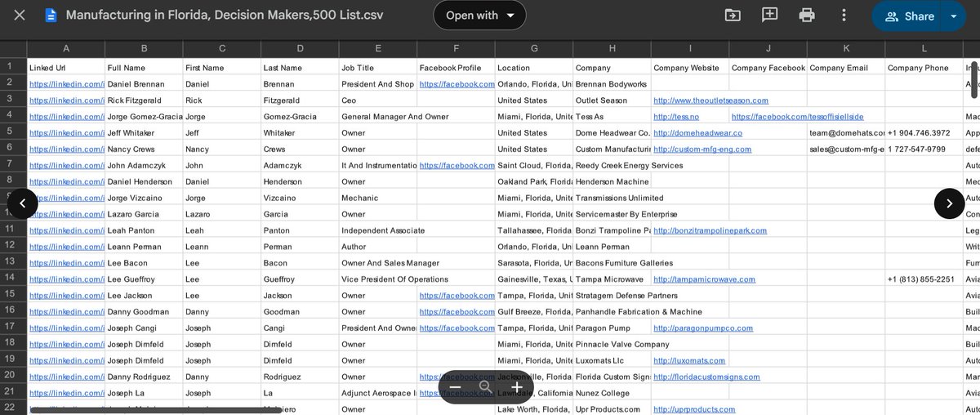Open domeheadwear.co website link
Image resolution: width=980 pixels, height=415 pixels.
tap(697, 133)
